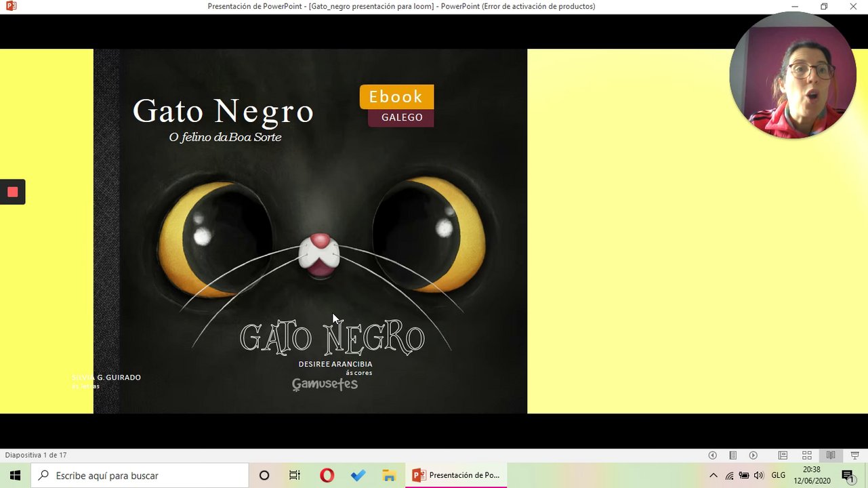The image size is (868, 488).
Task: Click the orange Ebook badge
Action: [x=396, y=97]
